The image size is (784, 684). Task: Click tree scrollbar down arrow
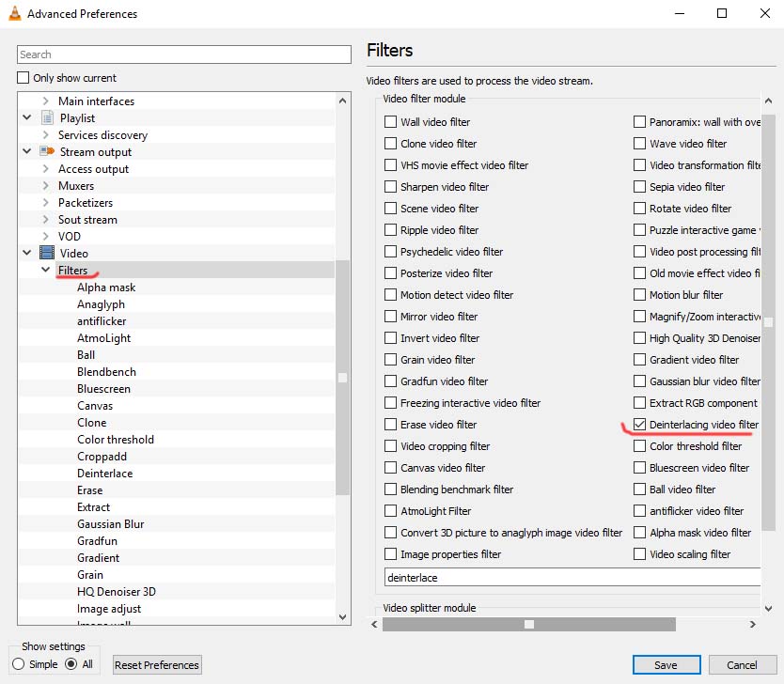pos(342,617)
